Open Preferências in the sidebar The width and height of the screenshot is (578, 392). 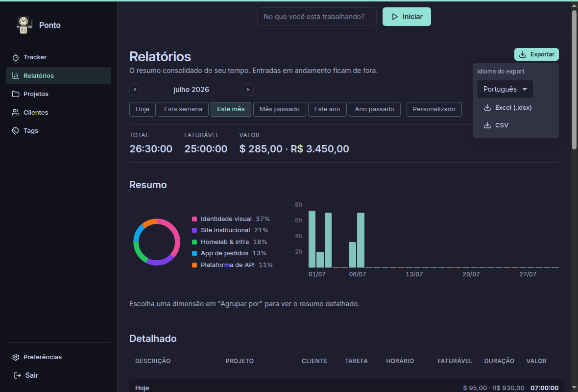click(x=58, y=357)
